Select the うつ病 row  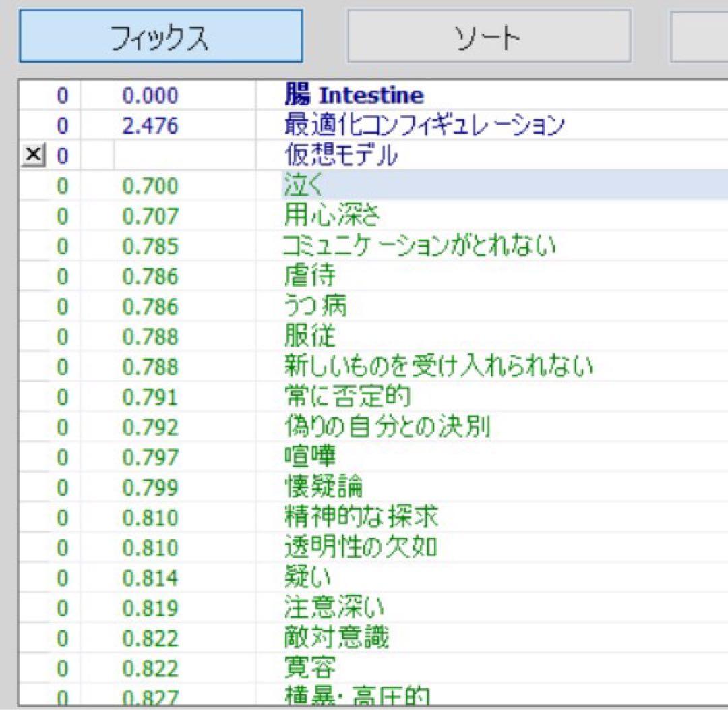315,307
